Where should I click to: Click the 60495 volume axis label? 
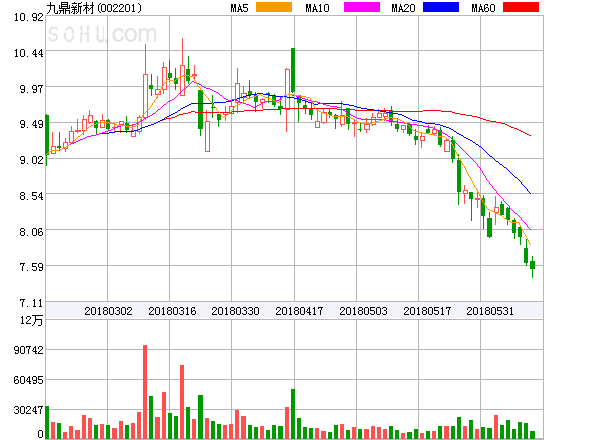[x=29, y=380]
